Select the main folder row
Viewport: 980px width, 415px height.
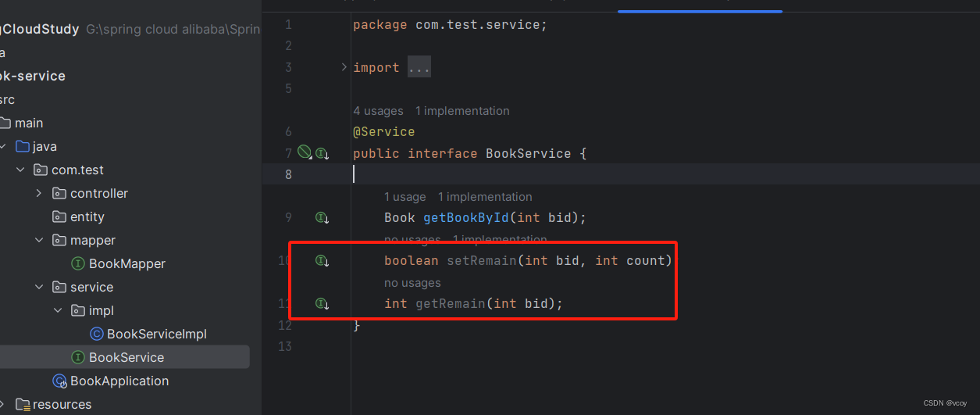coord(125,123)
